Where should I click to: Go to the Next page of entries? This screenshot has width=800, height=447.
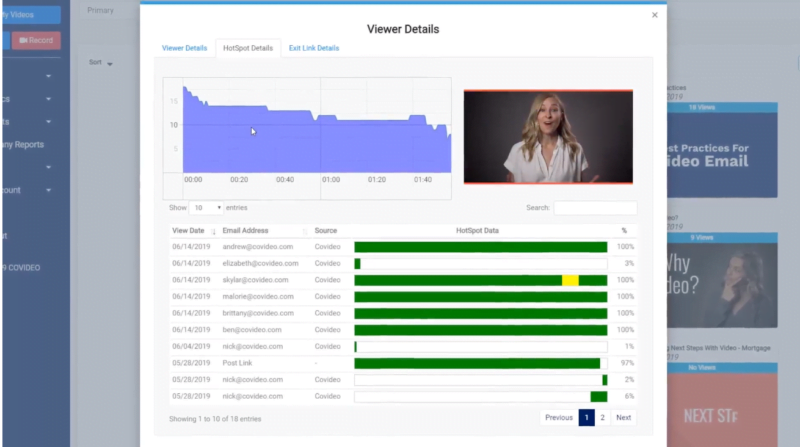623,418
